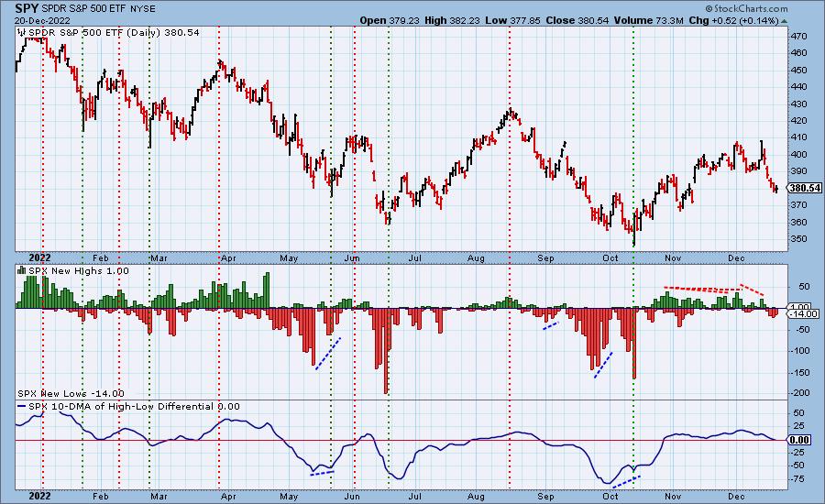
Task: Click the 2022 year label at the chart bottom
Action: (39, 496)
